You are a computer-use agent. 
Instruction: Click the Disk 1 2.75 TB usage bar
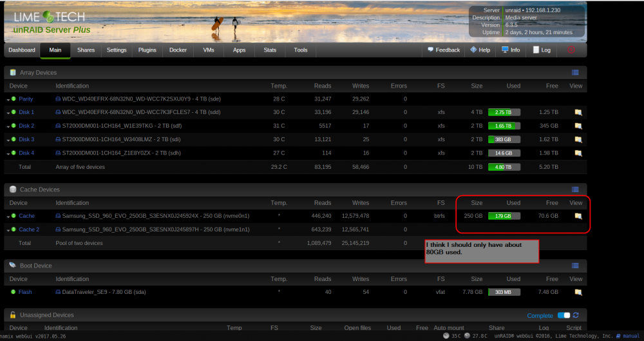click(x=504, y=112)
